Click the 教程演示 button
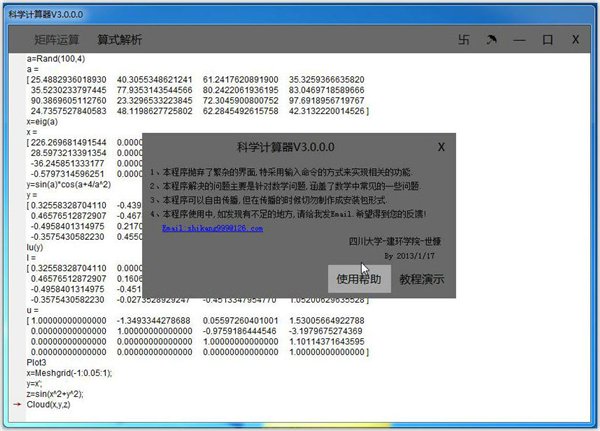 422,279
